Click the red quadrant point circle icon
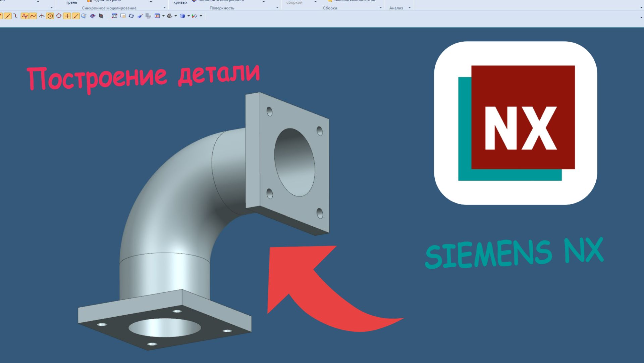This screenshot has height=363, width=644. tap(59, 16)
